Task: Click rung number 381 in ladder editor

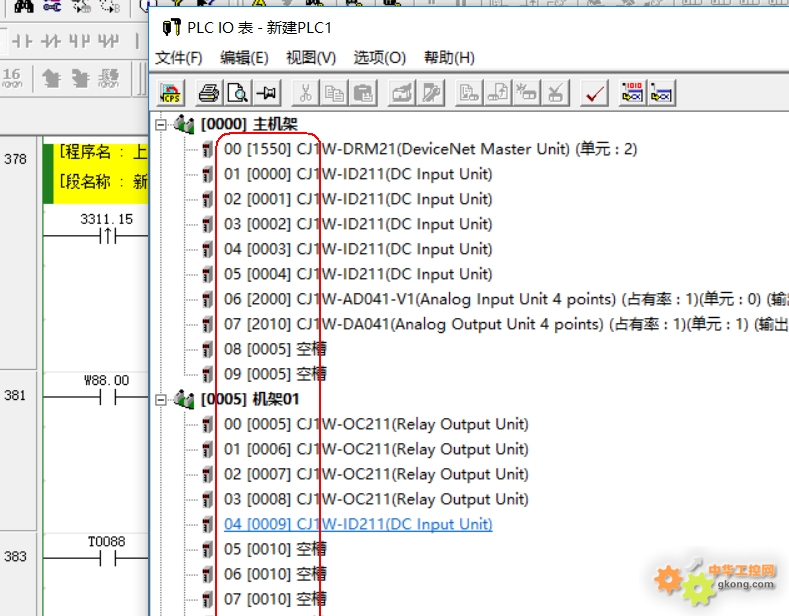Action: [15, 396]
